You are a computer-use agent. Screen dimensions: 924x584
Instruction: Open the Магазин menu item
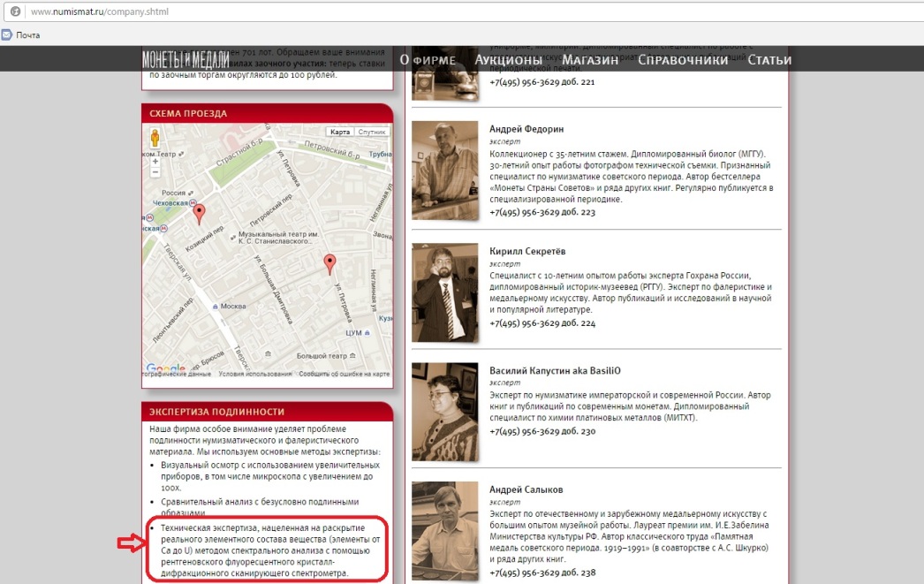pos(590,59)
